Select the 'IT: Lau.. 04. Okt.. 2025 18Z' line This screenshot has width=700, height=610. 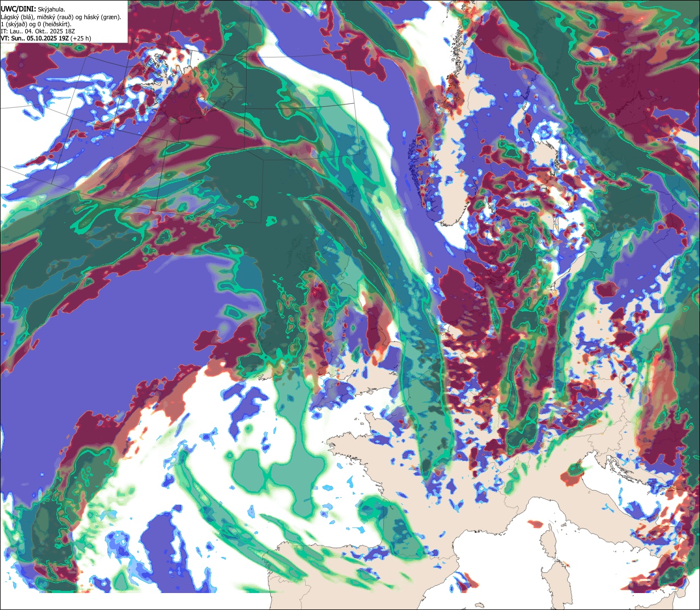click(38, 32)
